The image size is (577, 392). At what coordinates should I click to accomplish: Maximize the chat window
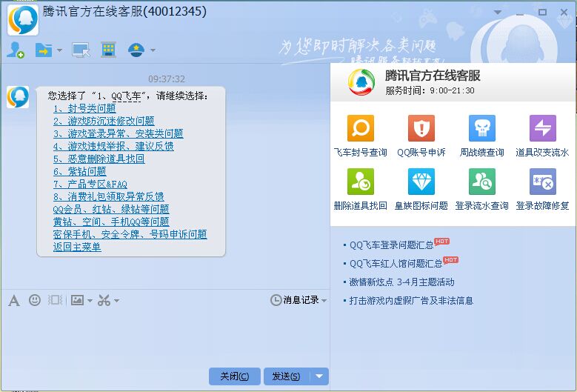tap(542, 12)
